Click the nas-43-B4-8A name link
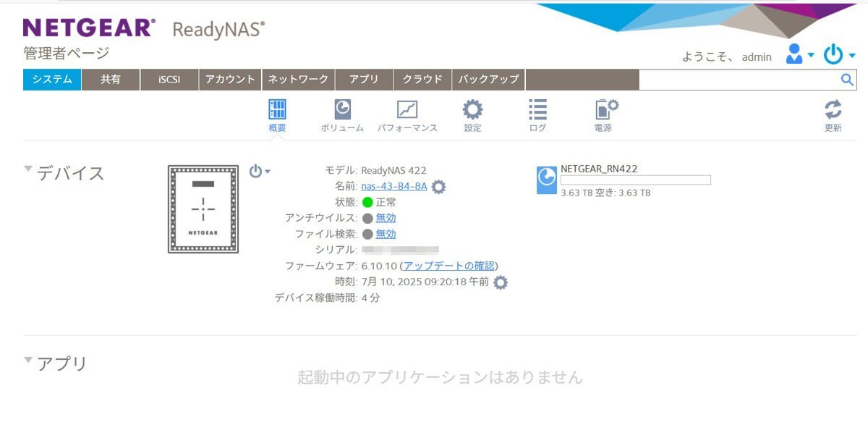The height and width of the screenshot is (433, 868). click(394, 186)
